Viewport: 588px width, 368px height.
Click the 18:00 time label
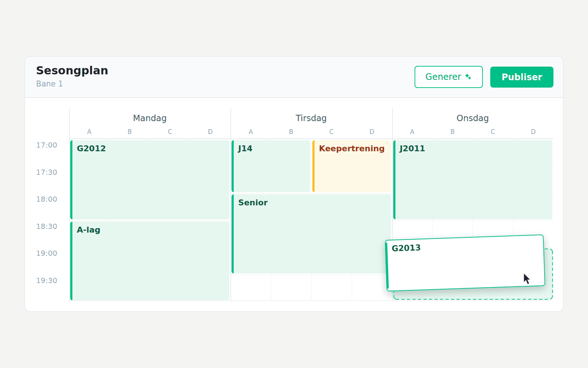[x=47, y=199]
